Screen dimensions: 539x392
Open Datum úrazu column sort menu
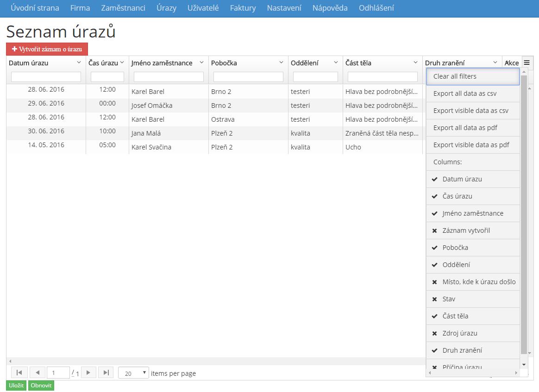pos(79,62)
